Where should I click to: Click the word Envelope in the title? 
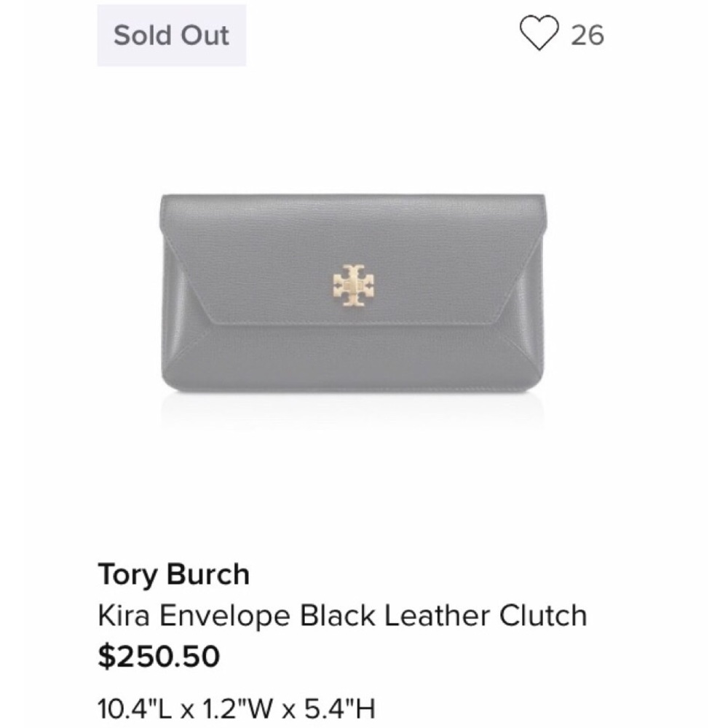pos(221,616)
